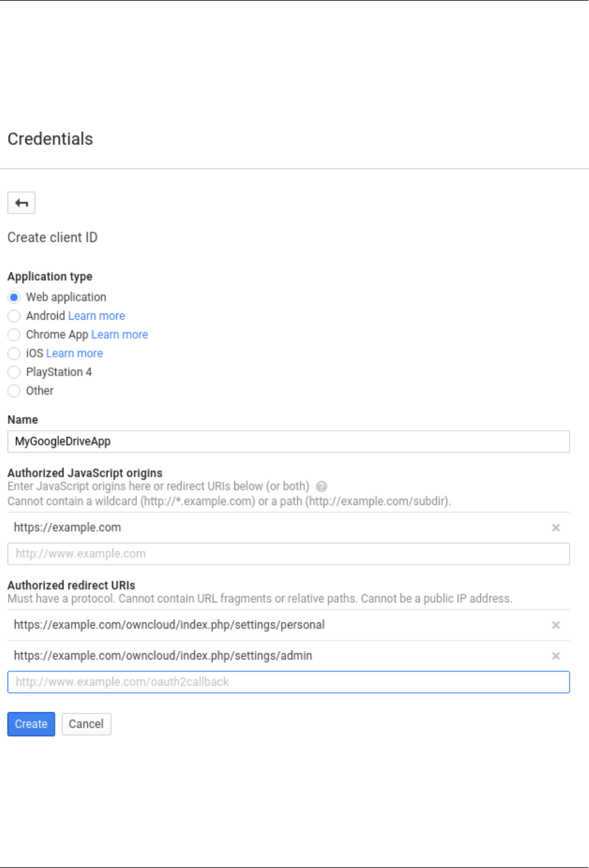Choose the Android application type
This screenshot has height=868, width=589.
[14, 316]
